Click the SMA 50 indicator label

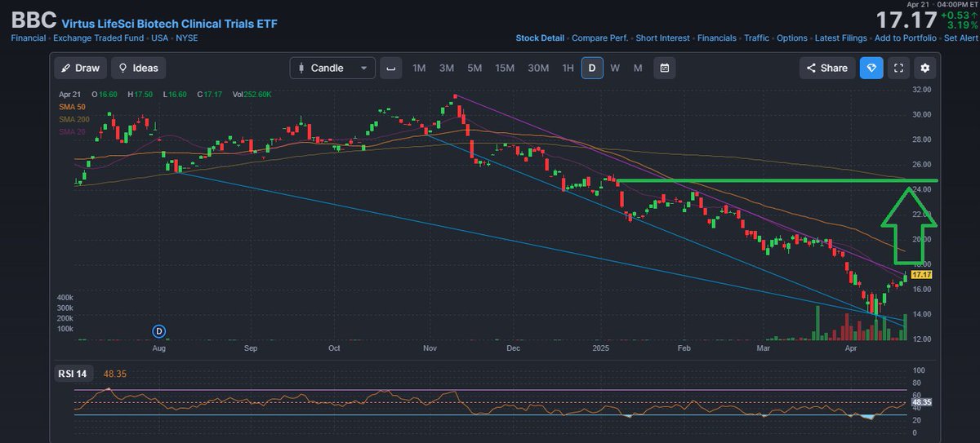point(72,107)
